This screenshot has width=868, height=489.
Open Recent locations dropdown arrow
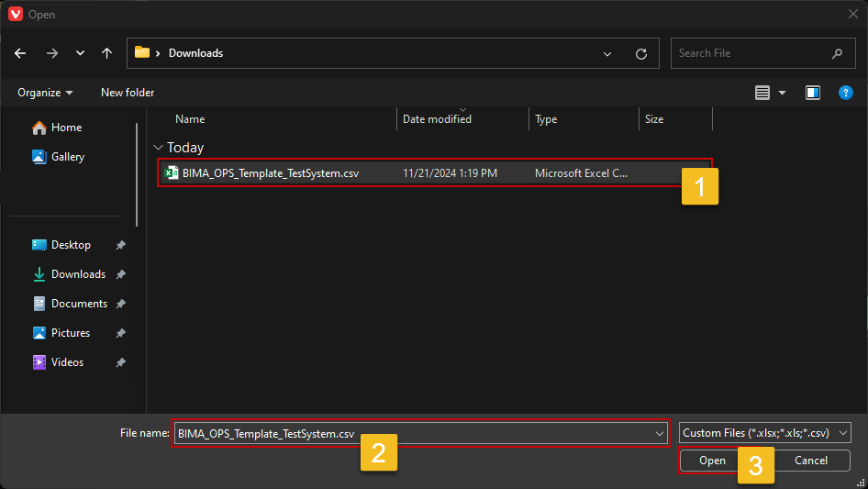click(80, 53)
